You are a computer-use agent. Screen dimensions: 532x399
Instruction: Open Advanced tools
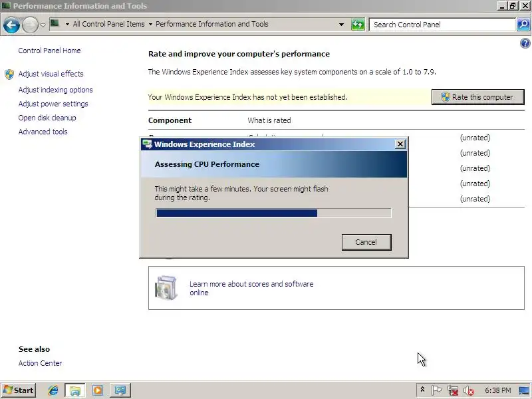coord(43,132)
